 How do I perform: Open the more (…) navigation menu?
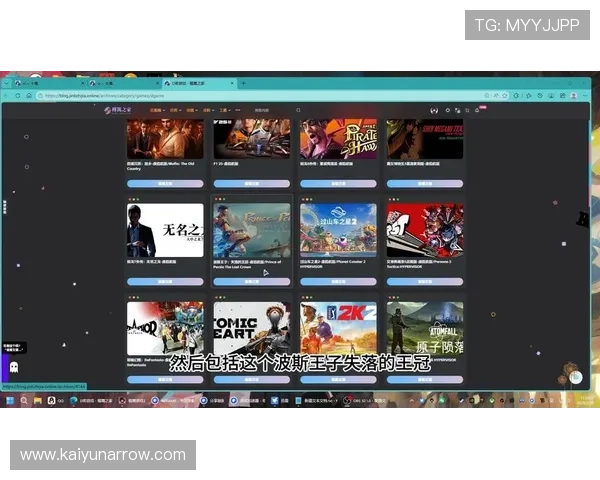pos(238,110)
